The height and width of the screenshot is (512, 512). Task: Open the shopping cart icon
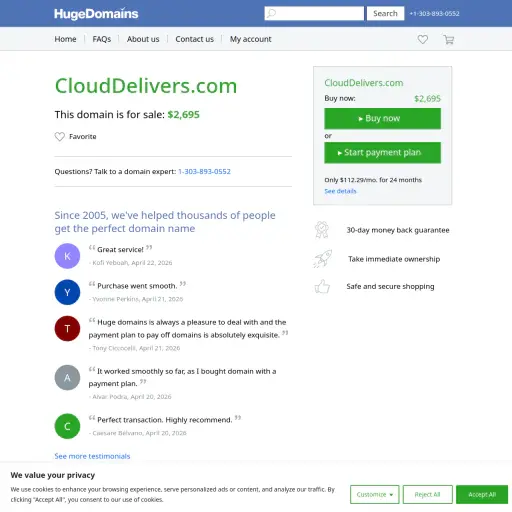point(449,39)
